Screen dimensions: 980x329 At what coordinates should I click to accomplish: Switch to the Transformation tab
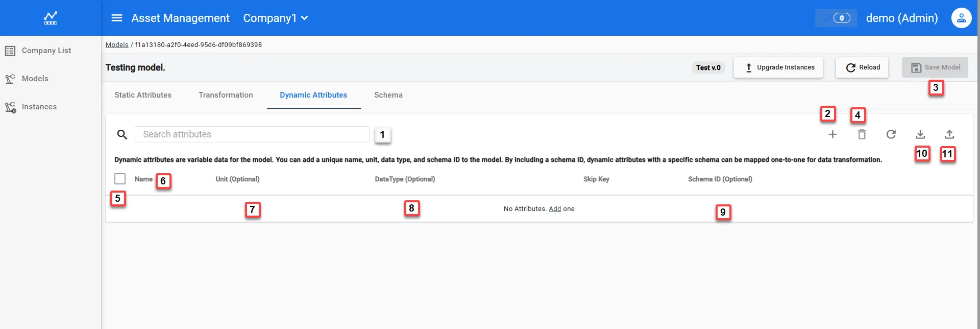226,95
